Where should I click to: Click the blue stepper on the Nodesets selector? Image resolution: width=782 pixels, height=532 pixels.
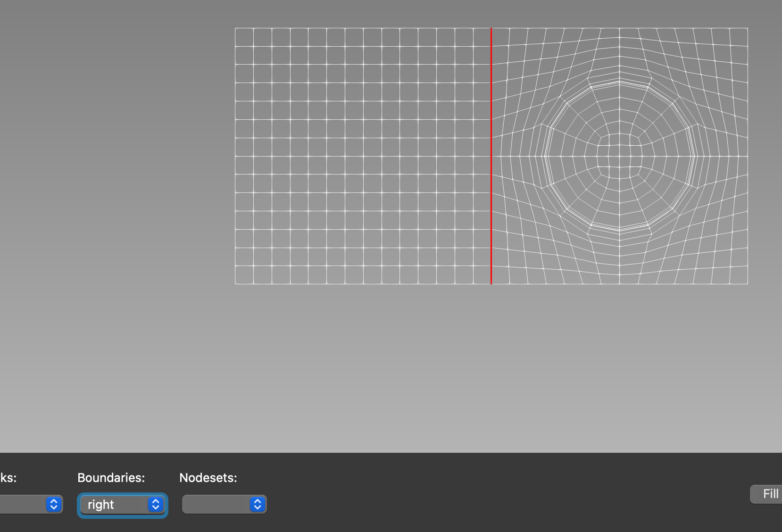point(257,504)
